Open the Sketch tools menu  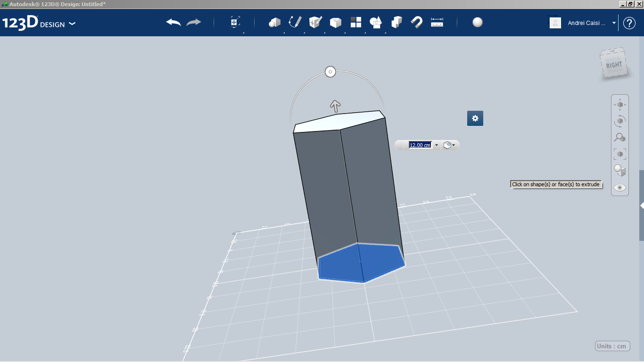(295, 23)
